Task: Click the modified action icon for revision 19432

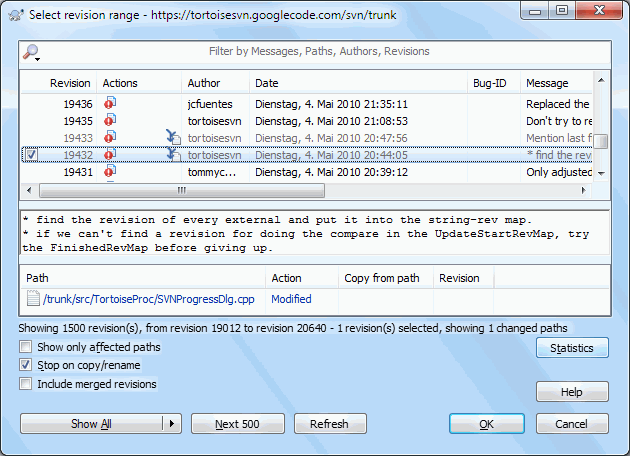Action: pyautogui.click(x=110, y=154)
